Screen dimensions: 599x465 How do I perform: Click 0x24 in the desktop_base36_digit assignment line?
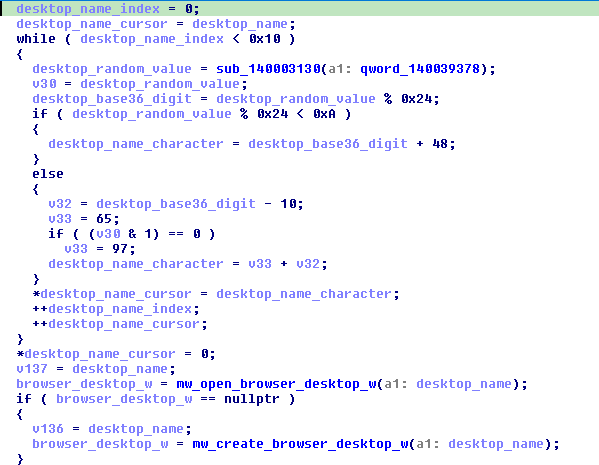(416, 99)
